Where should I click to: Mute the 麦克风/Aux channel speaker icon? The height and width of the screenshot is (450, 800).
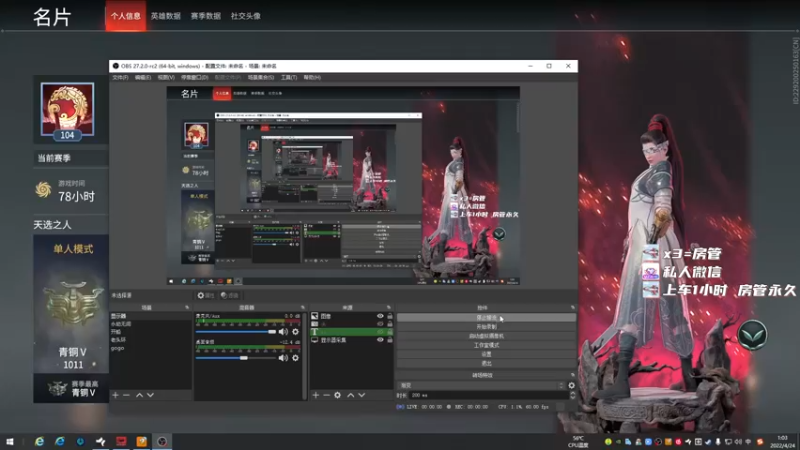pos(283,332)
